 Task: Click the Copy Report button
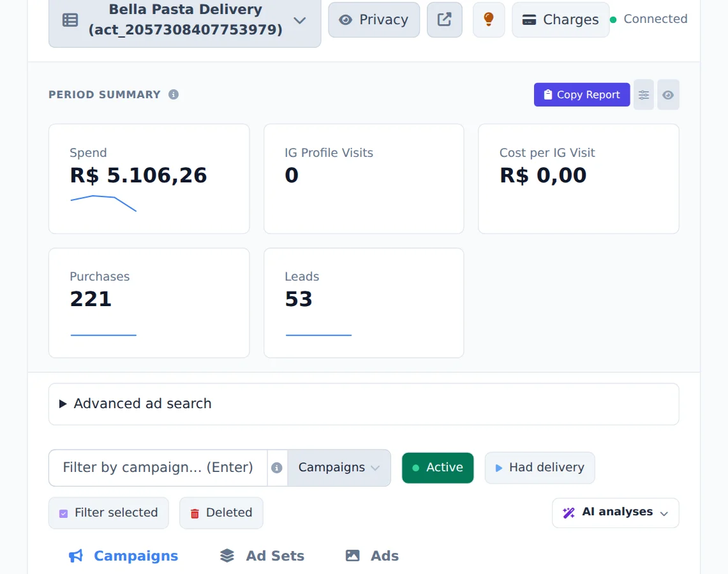click(x=582, y=94)
